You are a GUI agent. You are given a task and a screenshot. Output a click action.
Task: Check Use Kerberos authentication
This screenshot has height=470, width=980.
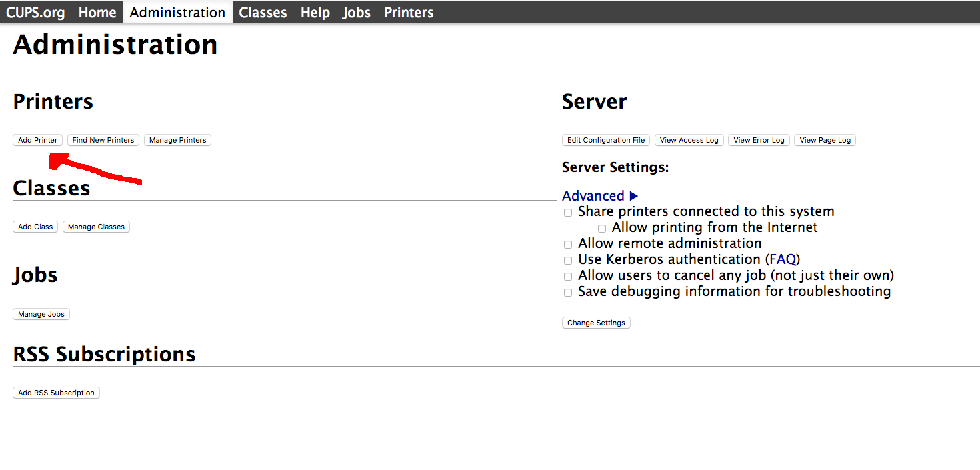coord(567,260)
